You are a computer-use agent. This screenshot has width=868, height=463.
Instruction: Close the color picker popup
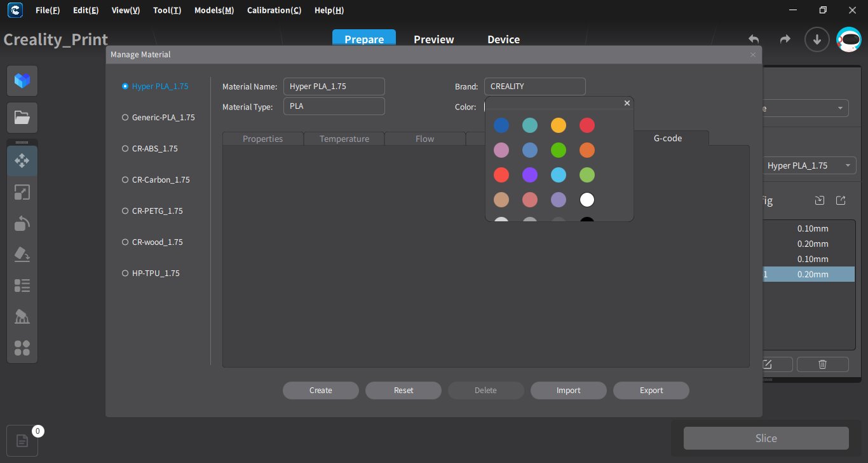point(627,103)
